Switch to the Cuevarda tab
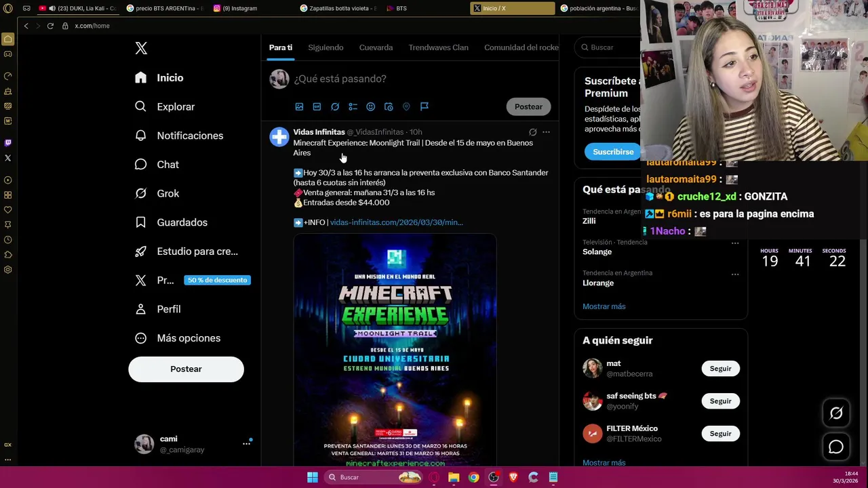868x488 pixels. pos(376,47)
